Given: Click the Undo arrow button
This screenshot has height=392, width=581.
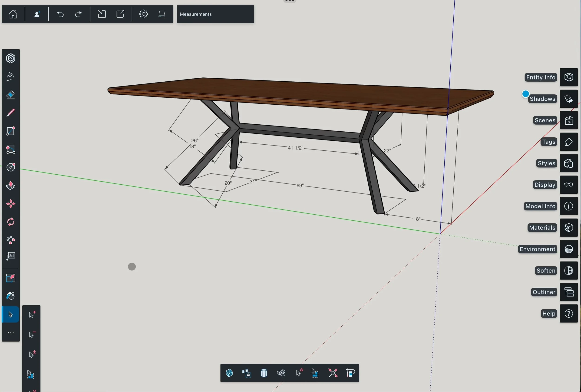Looking at the screenshot, I should (60, 14).
